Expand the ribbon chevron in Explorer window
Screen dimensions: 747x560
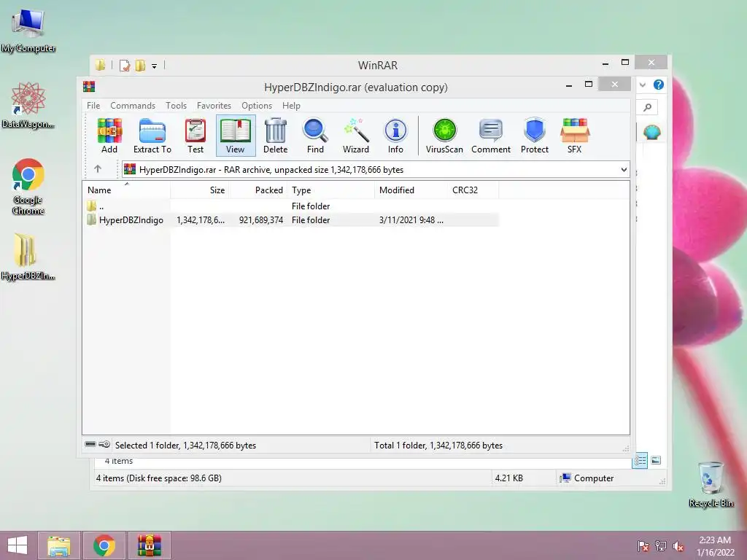(x=642, y=85)
